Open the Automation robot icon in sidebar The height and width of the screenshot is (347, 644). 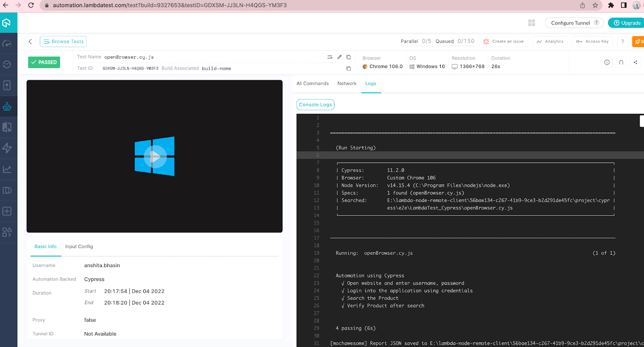[7, 107]
